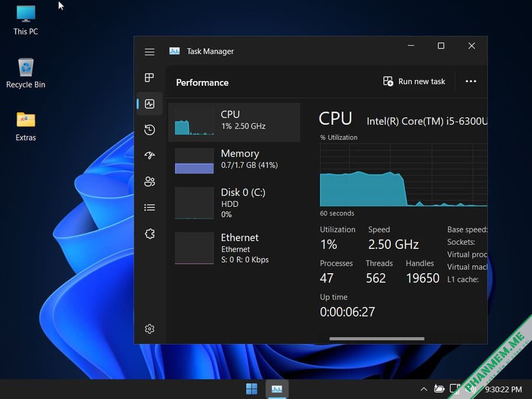Screen dimensions: 532x399
Task: Minimize the Task Manager window
Action: [411, 46]
